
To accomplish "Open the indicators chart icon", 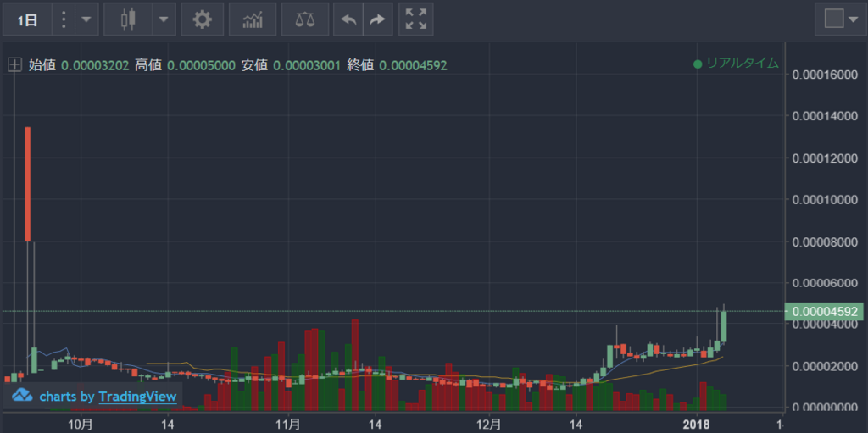I will pyautogui.click(x=253, y=19).
